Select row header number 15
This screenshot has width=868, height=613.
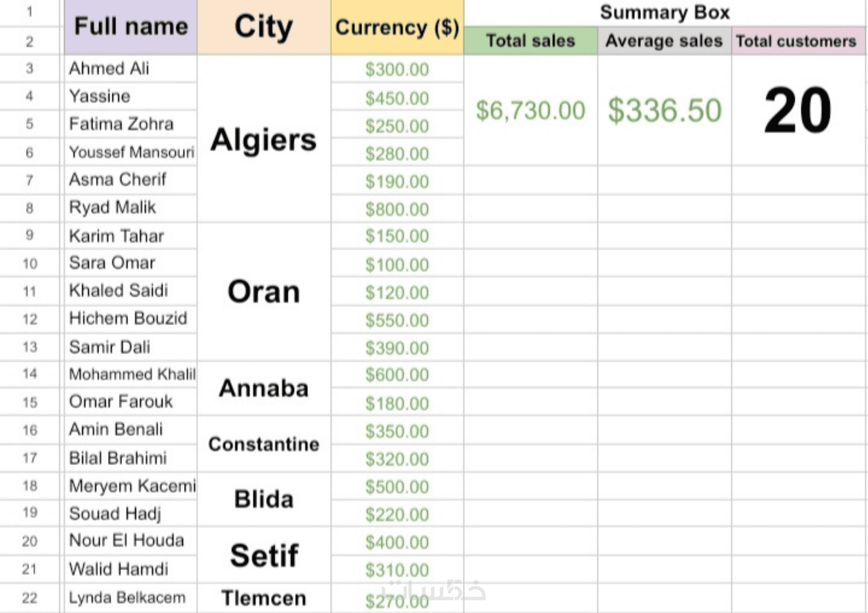30,402
